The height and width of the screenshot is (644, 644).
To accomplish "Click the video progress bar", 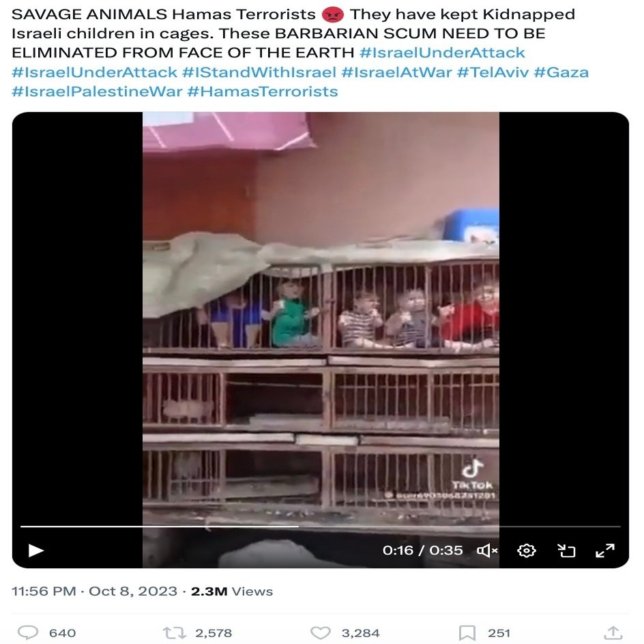I will 321,526.
